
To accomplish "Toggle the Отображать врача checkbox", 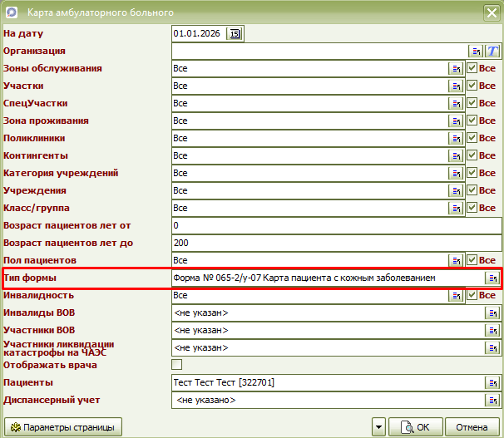I will [x=176, y=365].
